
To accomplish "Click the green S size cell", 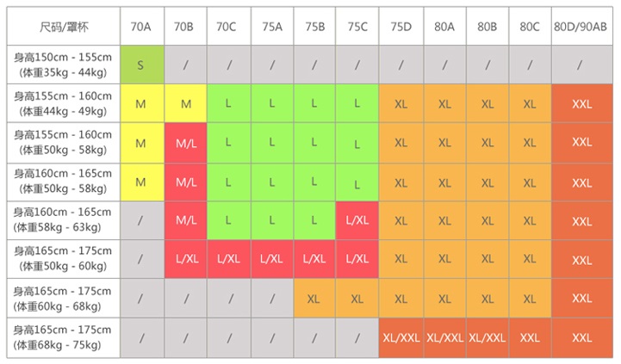I will pyautogui.click(x=142, y=65).
